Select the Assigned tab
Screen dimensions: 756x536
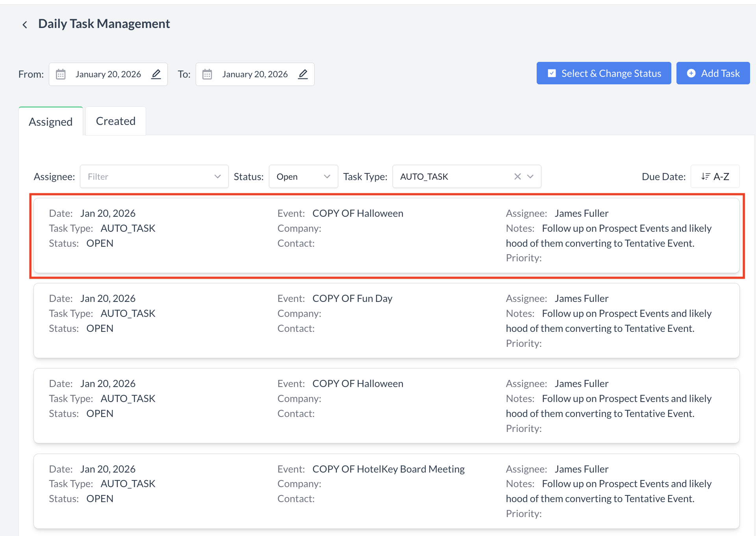click(x=50, y=121)
